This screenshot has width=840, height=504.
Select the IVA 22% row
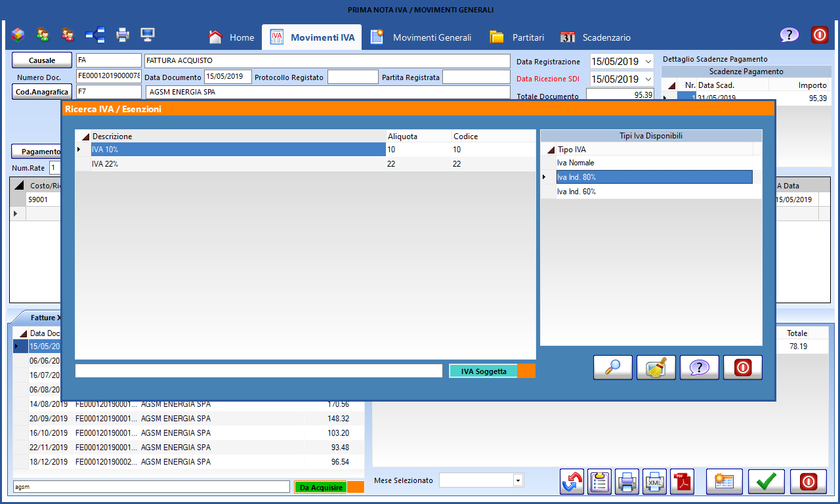[230, 164]
